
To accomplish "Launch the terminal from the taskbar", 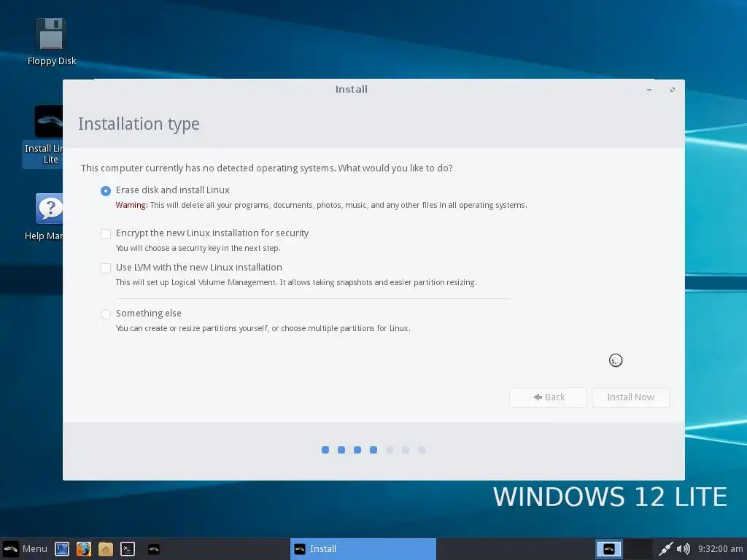I will pos(128,549).
